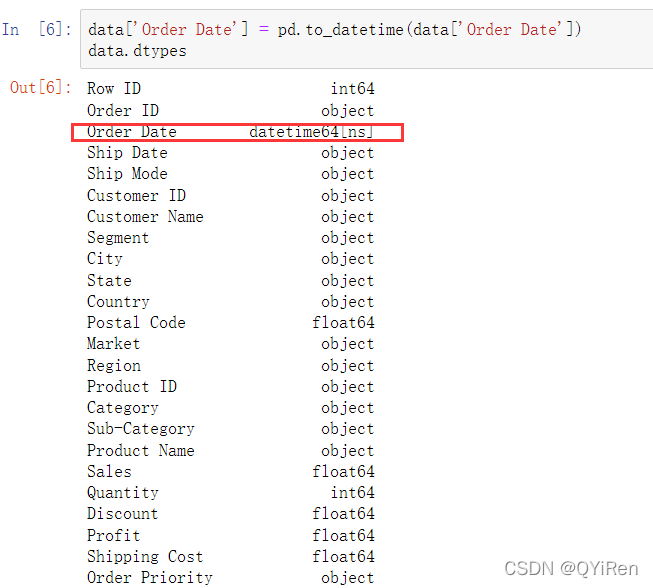Click the 'datetime64[ns]' dtype value
Screen dimensions: 653x588
pos(311,132)
